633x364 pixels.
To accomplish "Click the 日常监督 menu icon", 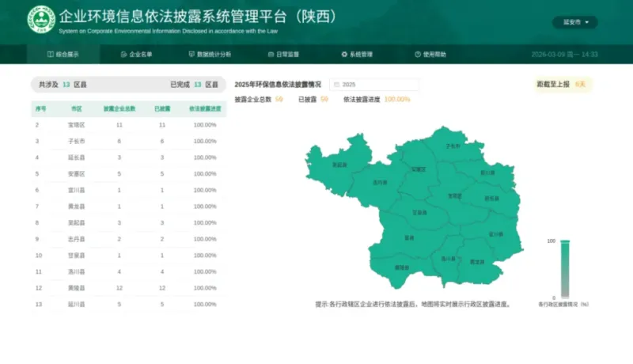I will point(271,55).
